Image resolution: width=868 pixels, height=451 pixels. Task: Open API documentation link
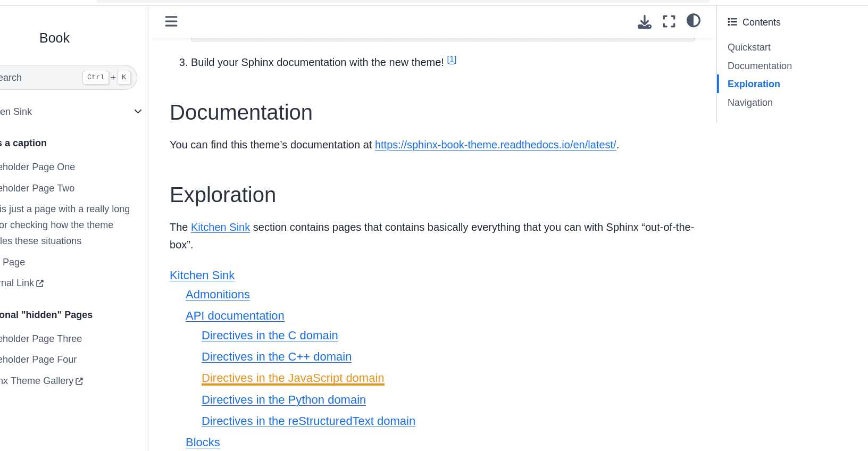tap(235, 316)
